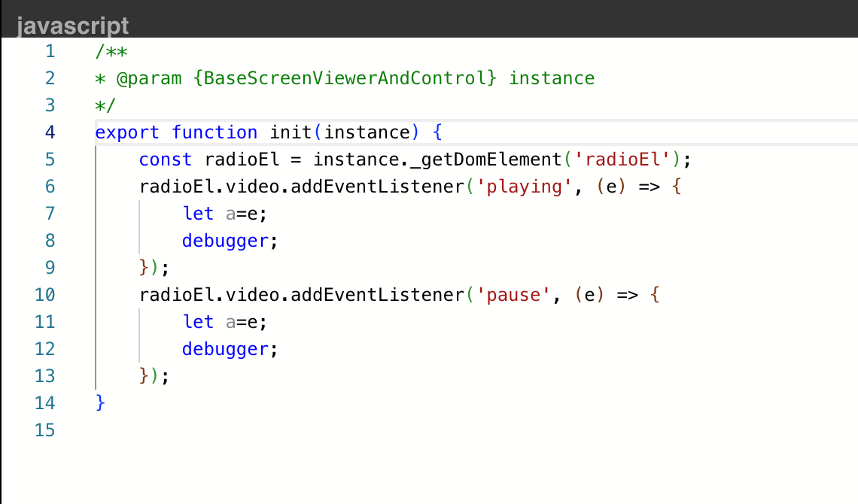Click line number 8 in the gutter
Viewport: 858px width, 504px height.
(50, 241)
